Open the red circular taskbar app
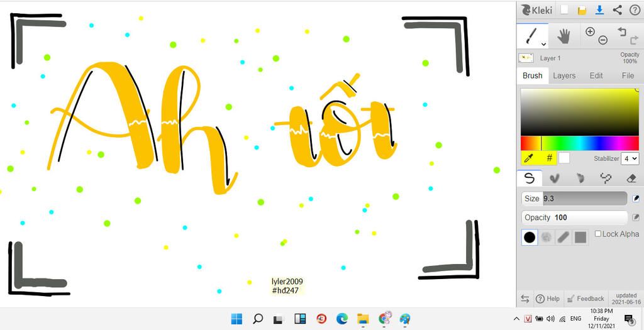644x330 pixels. pos(321,319)
